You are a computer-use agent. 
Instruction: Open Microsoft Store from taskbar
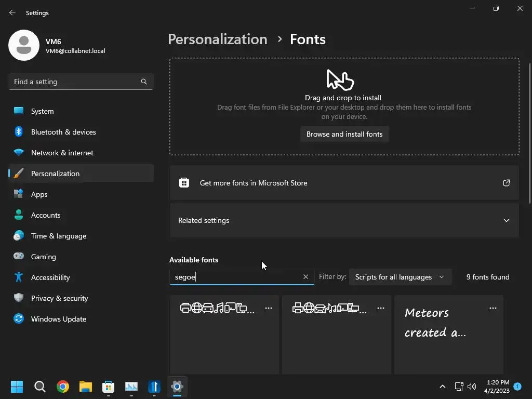pyautogui.click(x=108, y=387)
